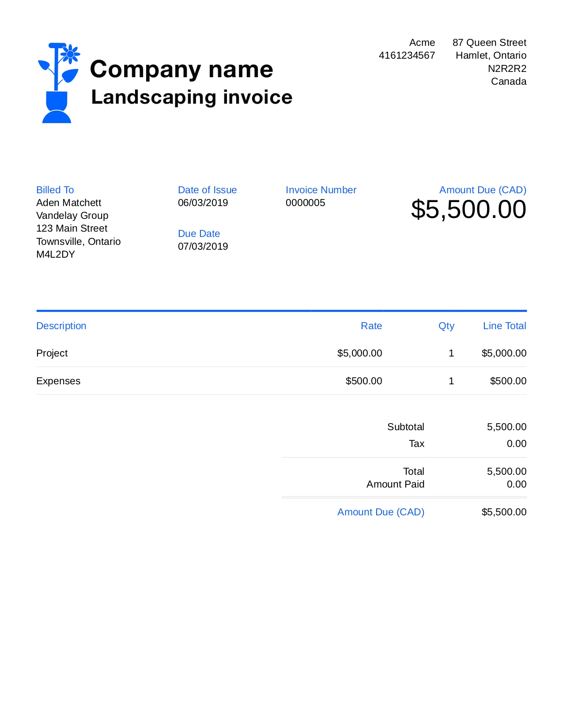Viewport: 563px width, 728px height.
Task: Click the 'Description' column header
Action: coord(61,326)
